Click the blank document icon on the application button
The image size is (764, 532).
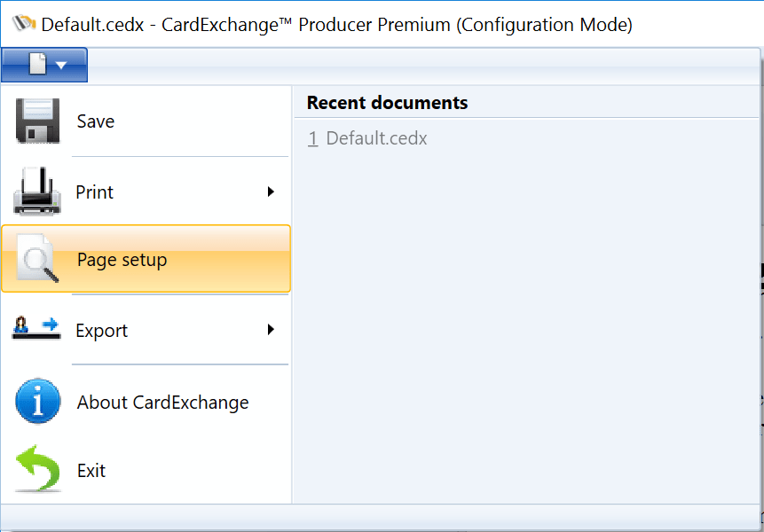[x=37, y=65]
